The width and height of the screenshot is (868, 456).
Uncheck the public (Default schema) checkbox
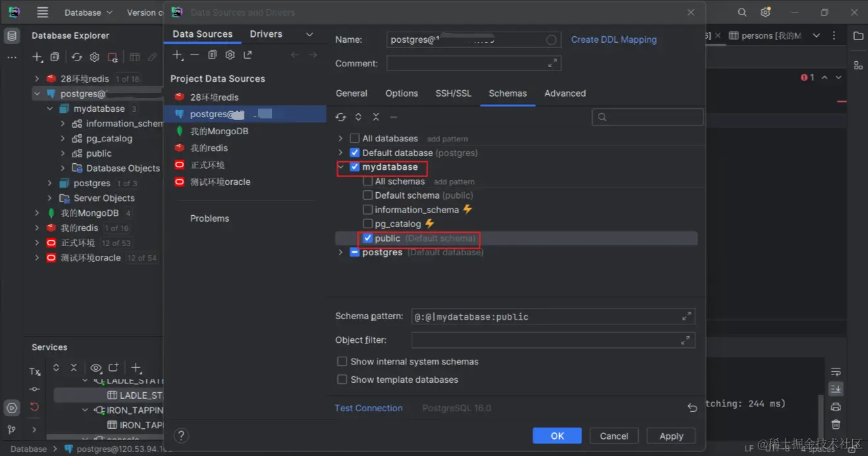click(367, 238)
